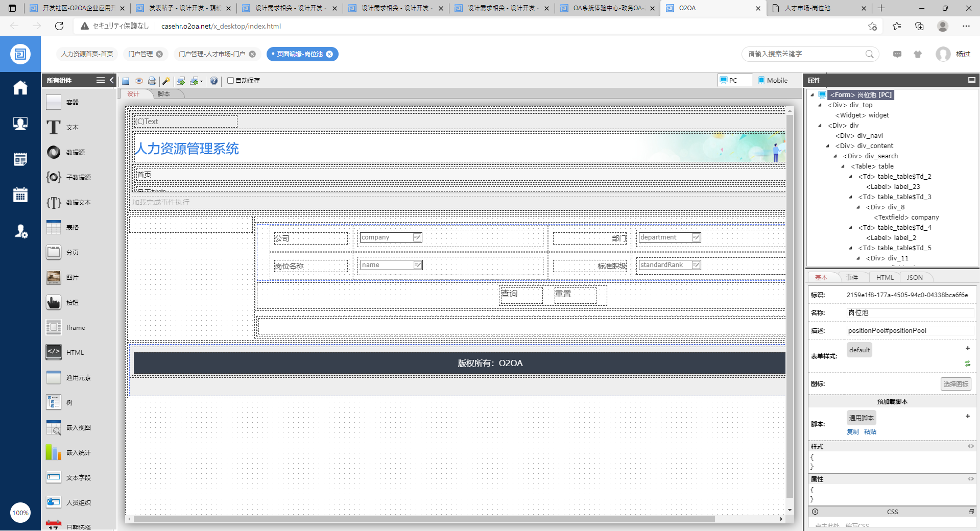Open the dropdown arrow beside the import icon
The width and height of the screenshot is (980, 531).
(x=202, y=81)
